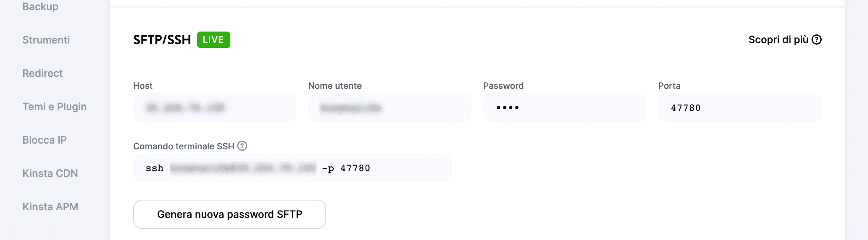
Task: Open Kinsta CDN settings
Action: [50, 173]
